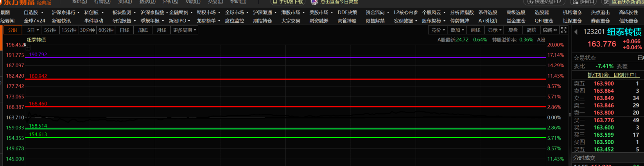Click the fullscreen chart expand icon
Image resolution: width=644 pixels, height=166 pixels.
pos(563,30)
